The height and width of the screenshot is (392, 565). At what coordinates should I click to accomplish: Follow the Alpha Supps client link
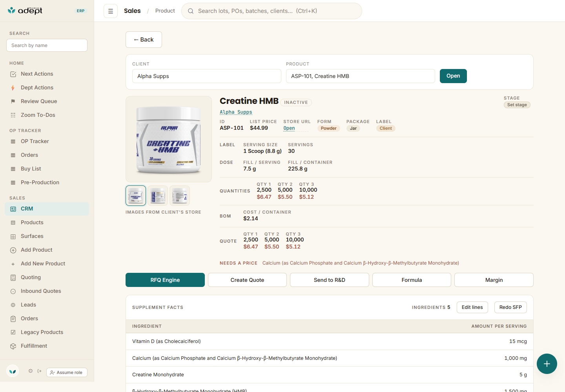[236, 112]
